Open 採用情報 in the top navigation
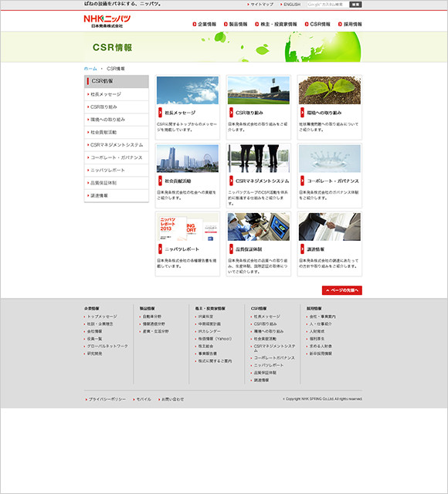Screen dimensions: 448x494 click(350, 24)
